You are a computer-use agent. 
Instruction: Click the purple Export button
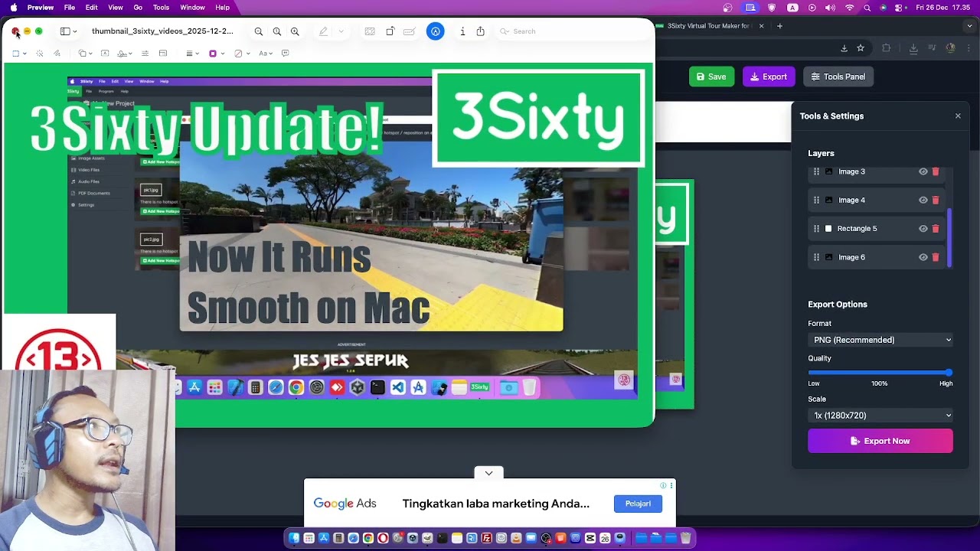(x=769, y=77)
